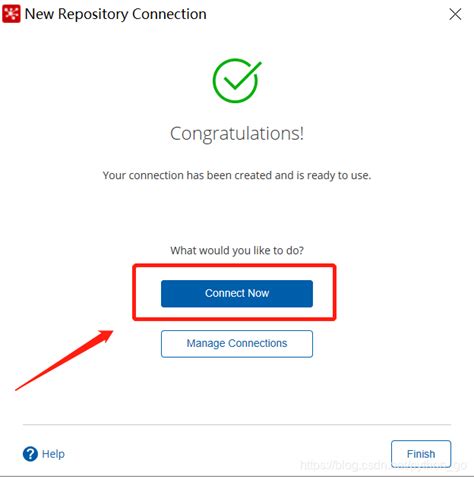Viewport: 474px width, 479px height.
Task: Click the red Pentaho logo in title bar
Action: coord(11,14)
